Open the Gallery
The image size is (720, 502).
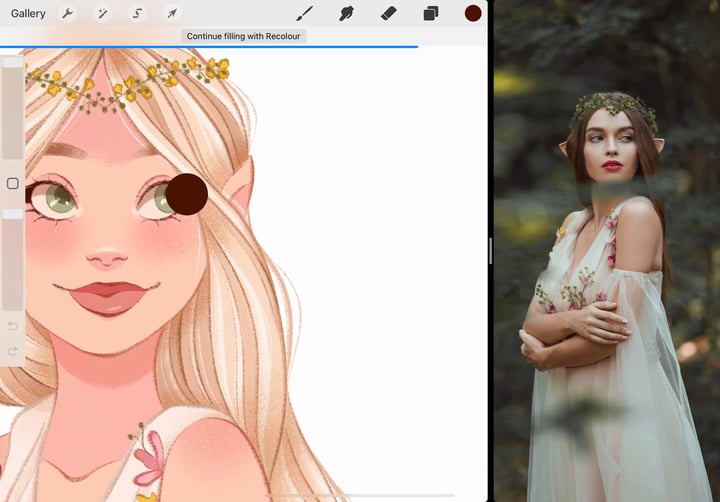tap(28, 14)
